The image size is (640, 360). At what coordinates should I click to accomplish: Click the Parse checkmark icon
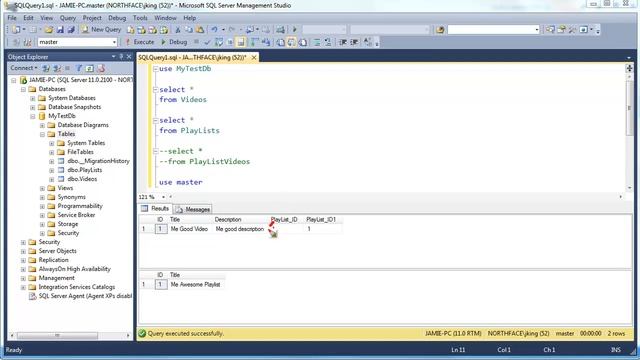tap(207, 42)
